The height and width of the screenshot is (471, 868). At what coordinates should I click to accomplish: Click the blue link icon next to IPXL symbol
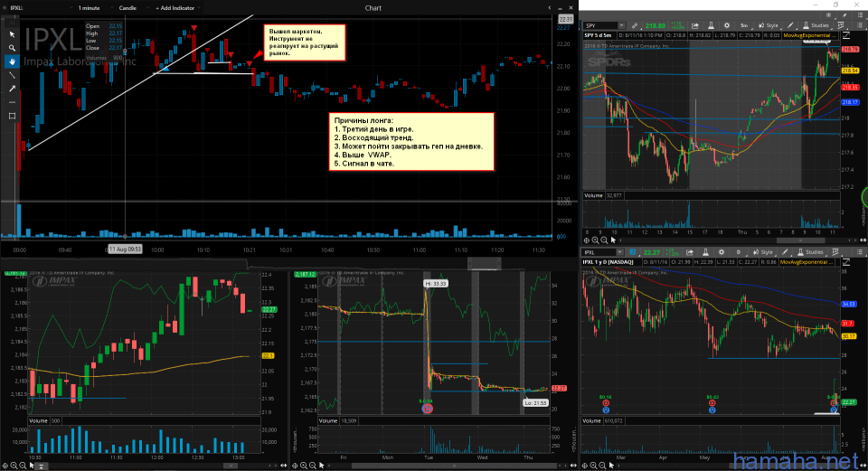point(633,252)
